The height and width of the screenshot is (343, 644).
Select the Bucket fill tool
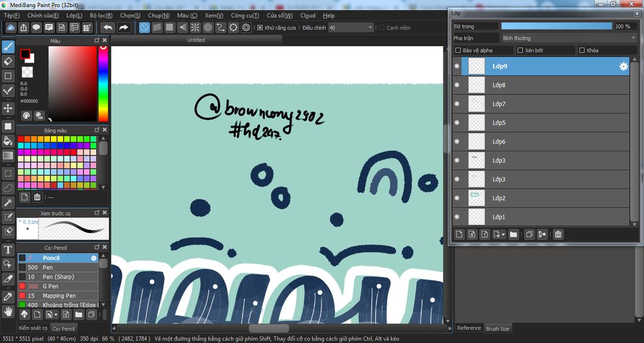[x=8, y=141]
